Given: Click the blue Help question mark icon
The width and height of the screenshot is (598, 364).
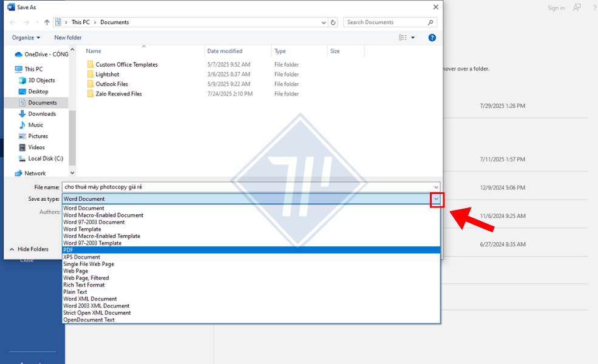Looking at the screenshot, I should point(432,38).
